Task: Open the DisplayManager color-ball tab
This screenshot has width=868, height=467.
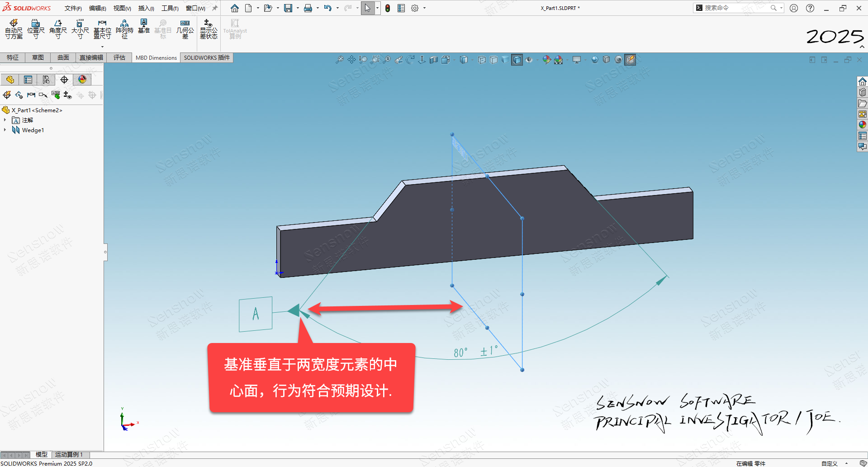Action: click(x=82, y=80)
